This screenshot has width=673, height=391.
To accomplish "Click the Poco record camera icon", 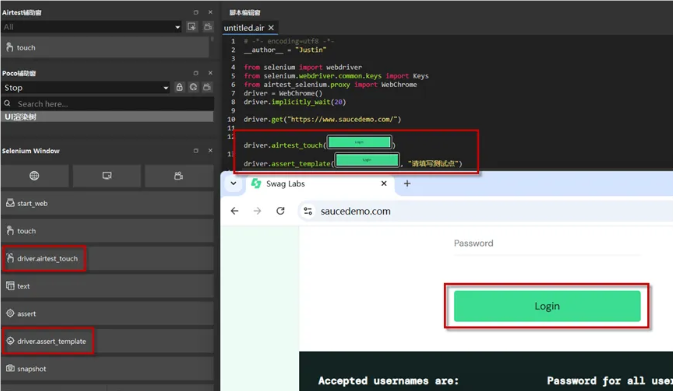I will [207, 87].
